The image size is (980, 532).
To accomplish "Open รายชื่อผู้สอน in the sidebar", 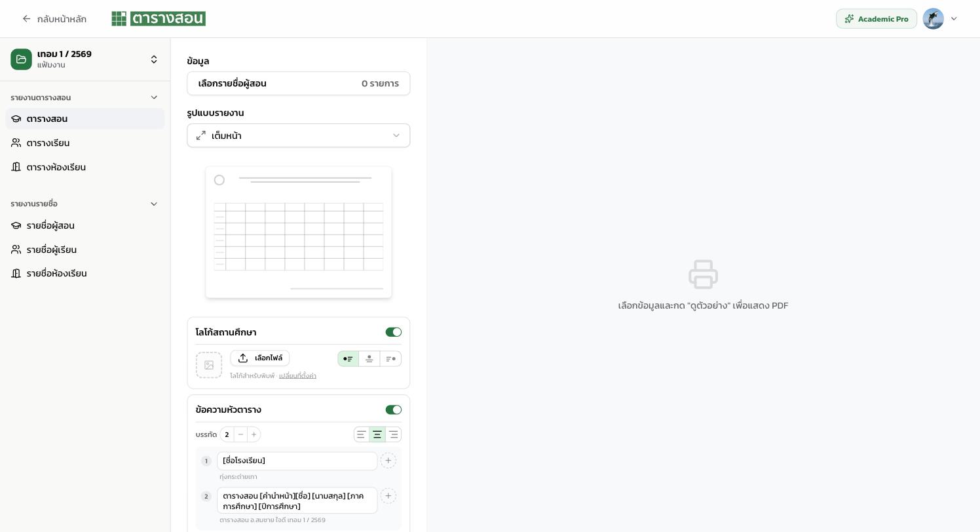I will [85, 225].
